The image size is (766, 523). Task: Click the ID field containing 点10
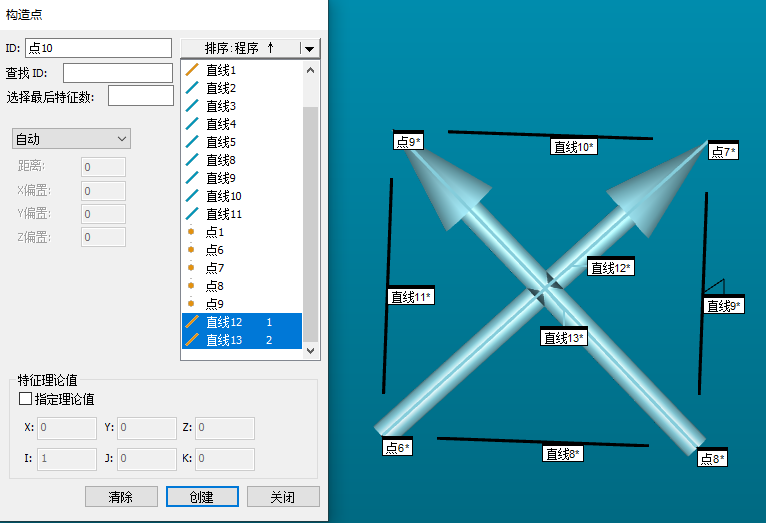[98, 48]
